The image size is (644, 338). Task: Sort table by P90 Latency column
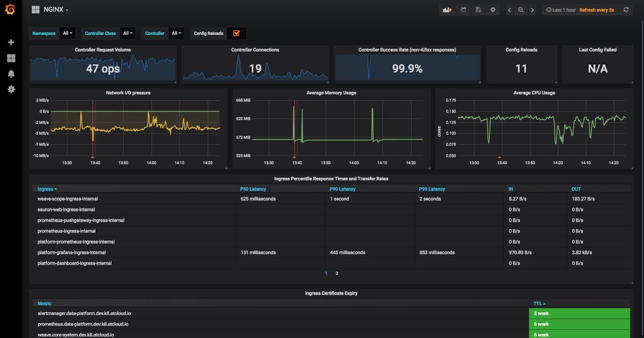click(342, 189)
